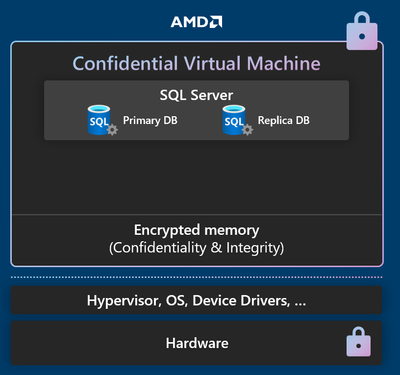Click the Encrypted memory bold text

(x=196, y=230)
